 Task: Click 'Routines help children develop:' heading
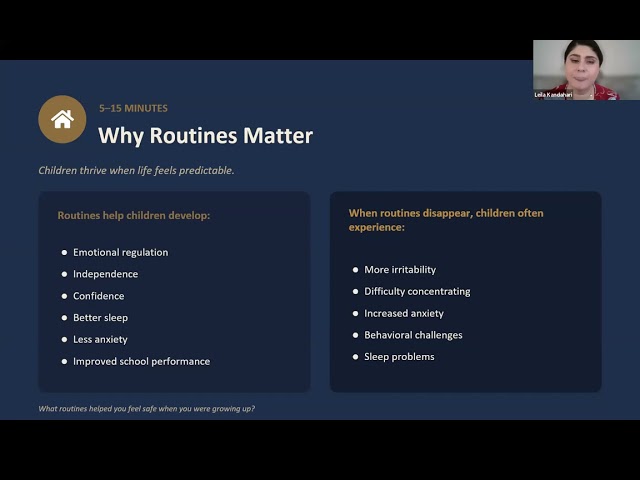134,215
